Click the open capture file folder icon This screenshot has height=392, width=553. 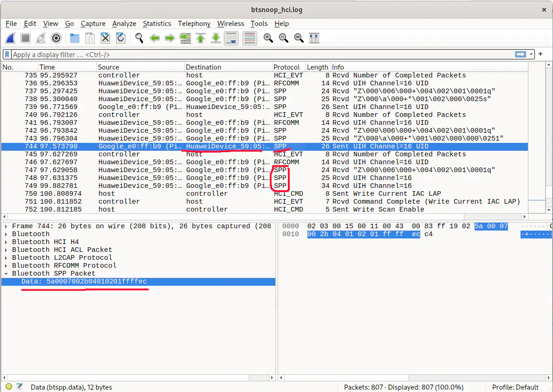(74, 39)
